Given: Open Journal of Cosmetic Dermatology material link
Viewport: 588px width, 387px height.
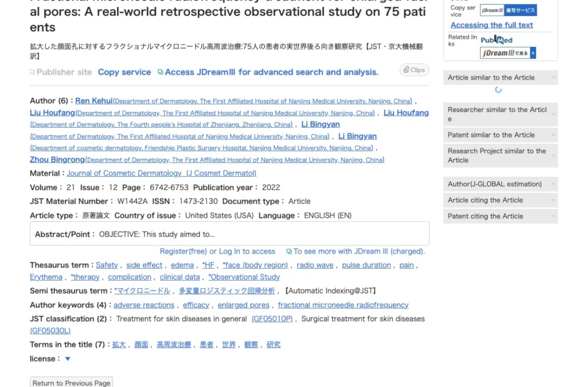Looking at the screenshot, I should pyautogui.click(x=162, y=173).
